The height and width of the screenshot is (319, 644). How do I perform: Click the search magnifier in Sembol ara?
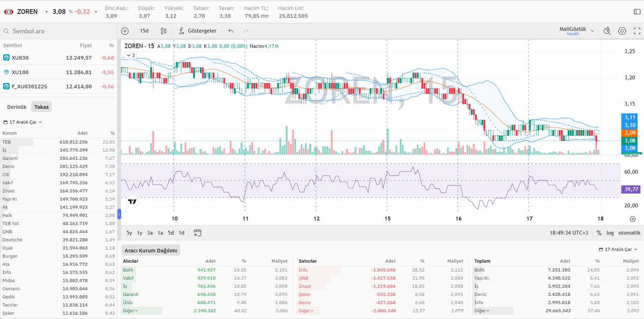(7, 32)
